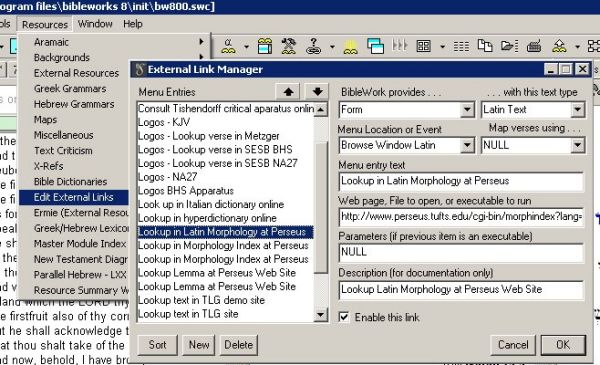
Task: Click the text lines list toolbar icon
Action: (461, 47)
